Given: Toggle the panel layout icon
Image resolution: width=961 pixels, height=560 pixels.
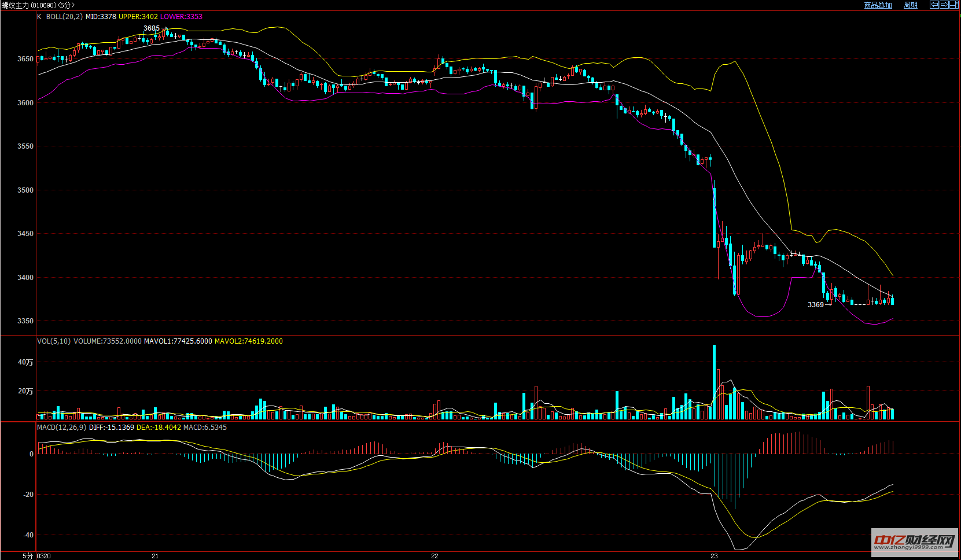Looking at the screenshot, I should pyautogui.click(x=953, y=5).
